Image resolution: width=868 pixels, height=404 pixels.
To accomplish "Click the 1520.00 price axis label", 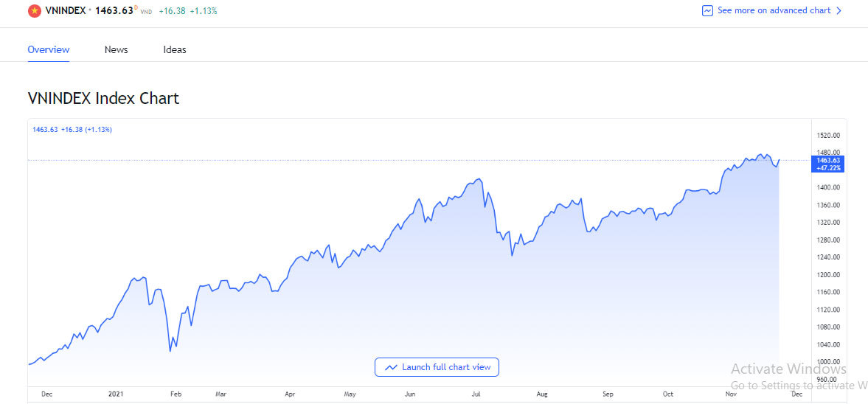I will 829,136.
